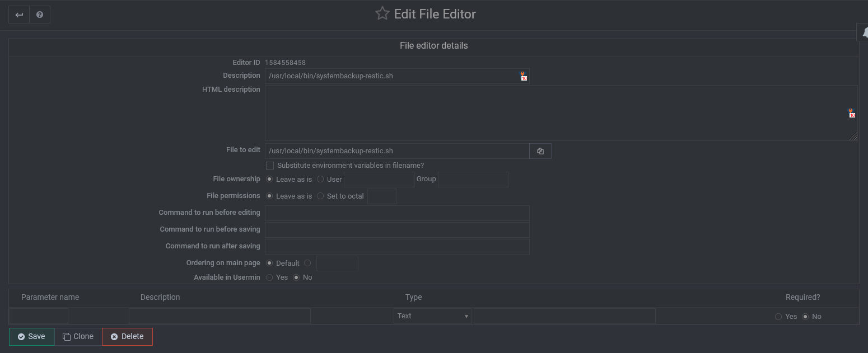Open the file chooser for File to edit
The width and height of the screenshot is (868, 353).
click(x=540, y=150)
